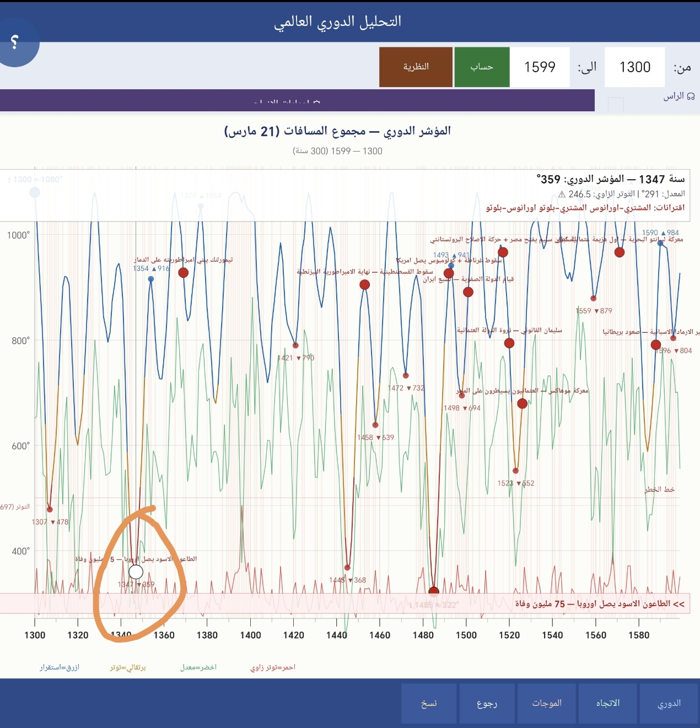
Task: Toggle the checkbox beside الراس
Action: tap(615, 104)
